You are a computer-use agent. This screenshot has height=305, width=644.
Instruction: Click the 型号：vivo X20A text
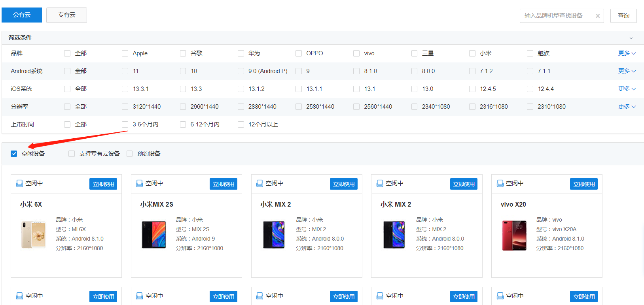pos(556,230)
